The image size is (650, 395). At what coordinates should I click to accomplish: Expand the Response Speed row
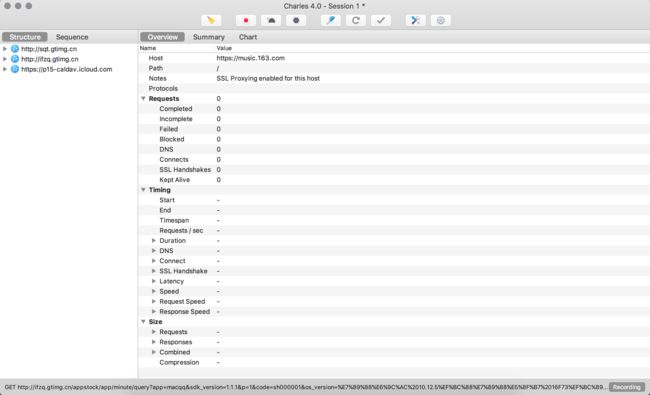tap(154, 312)
